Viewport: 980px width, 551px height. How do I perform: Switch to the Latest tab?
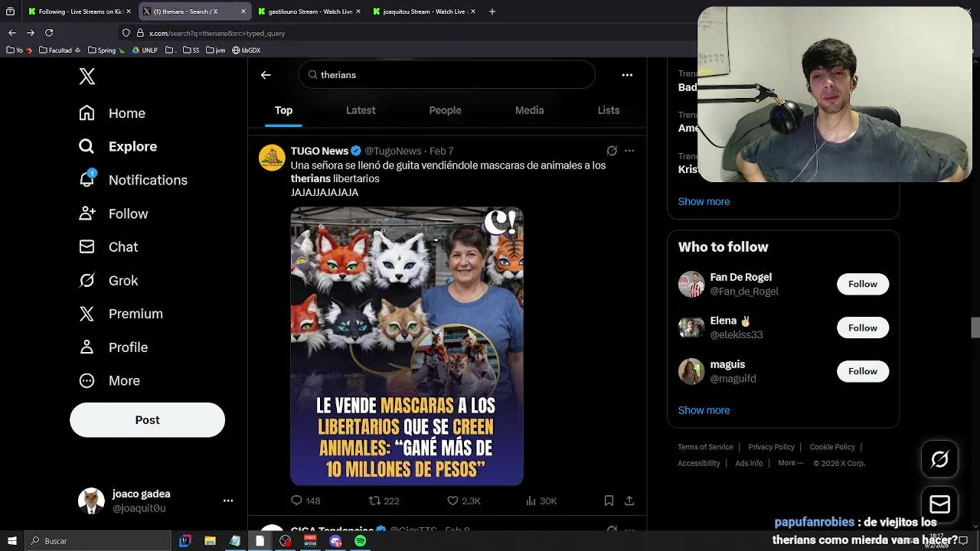361,110
